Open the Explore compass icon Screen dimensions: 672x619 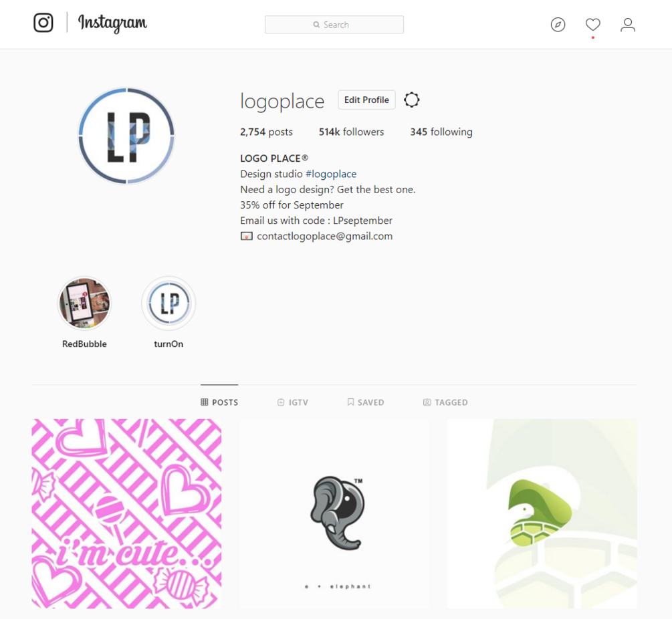[x=558, y=25]
